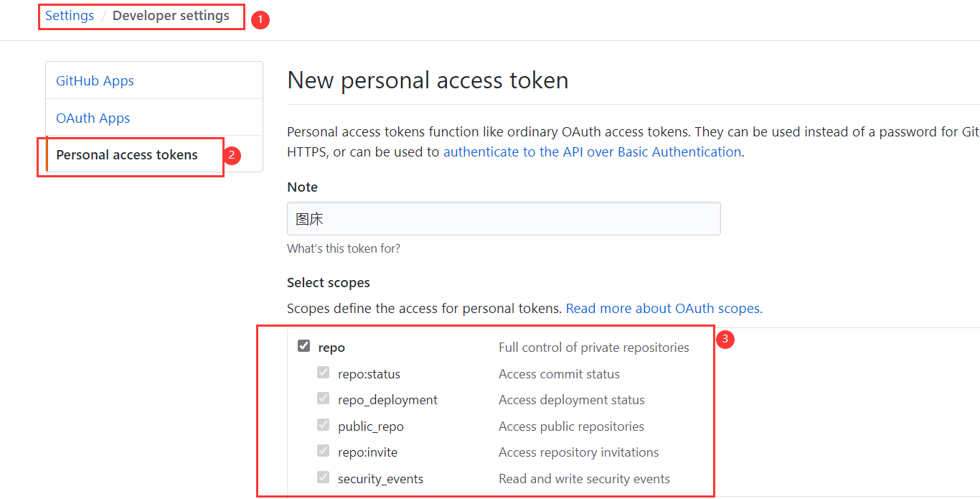Toggle the public_repo checkbox
The width and height of the screenshot is (980, 499).
(324, 426)
